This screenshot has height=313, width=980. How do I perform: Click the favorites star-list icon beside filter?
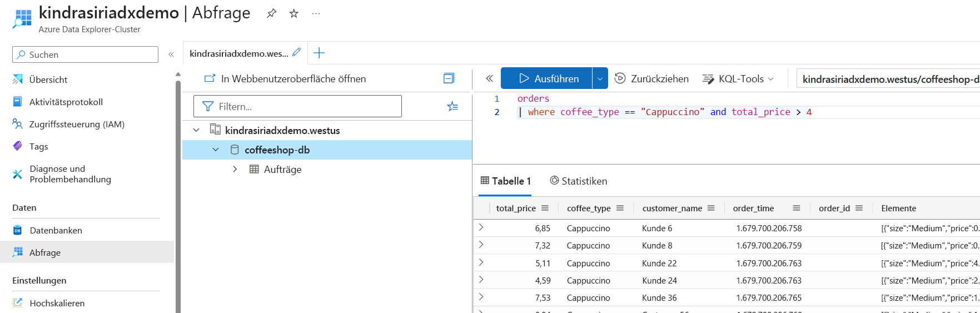click(x=452, y=106)
